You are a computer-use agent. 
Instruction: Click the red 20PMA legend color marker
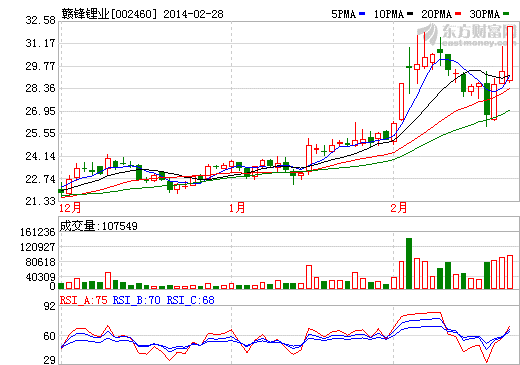458,14
